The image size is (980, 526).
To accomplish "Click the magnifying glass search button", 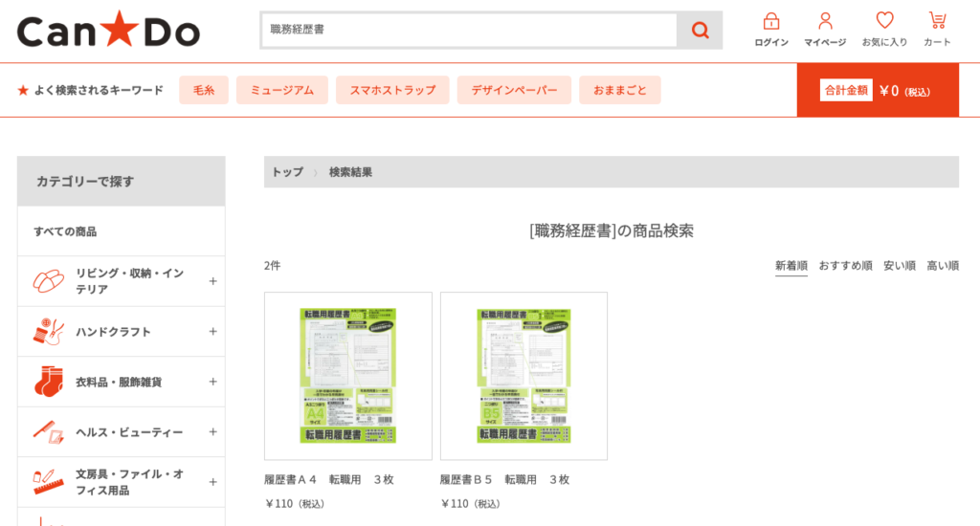I will [x=700, y=31].
